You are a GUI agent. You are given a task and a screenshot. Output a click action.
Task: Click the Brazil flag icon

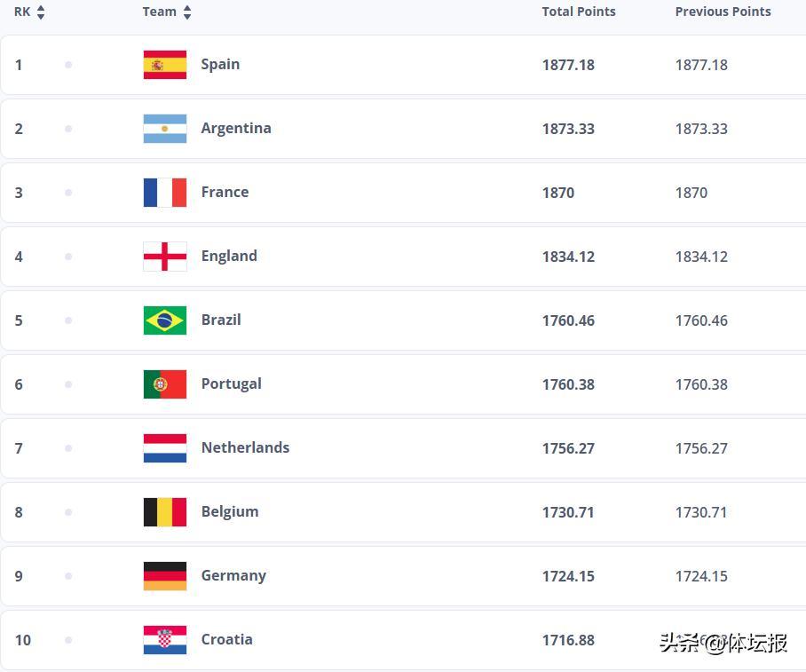(x=165, y=320)
